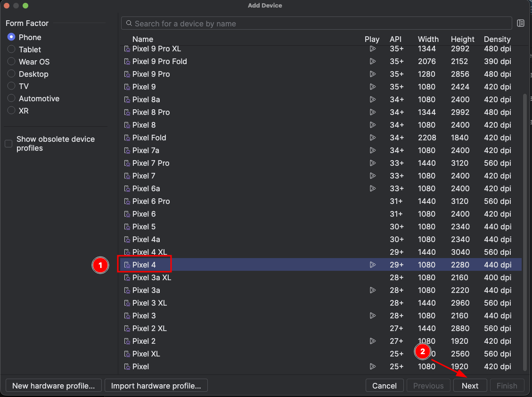Click the Play Store icon in Pixel 3a row
Image resolution: width=532 pixels, height=397 pixels.
point(373,290)
